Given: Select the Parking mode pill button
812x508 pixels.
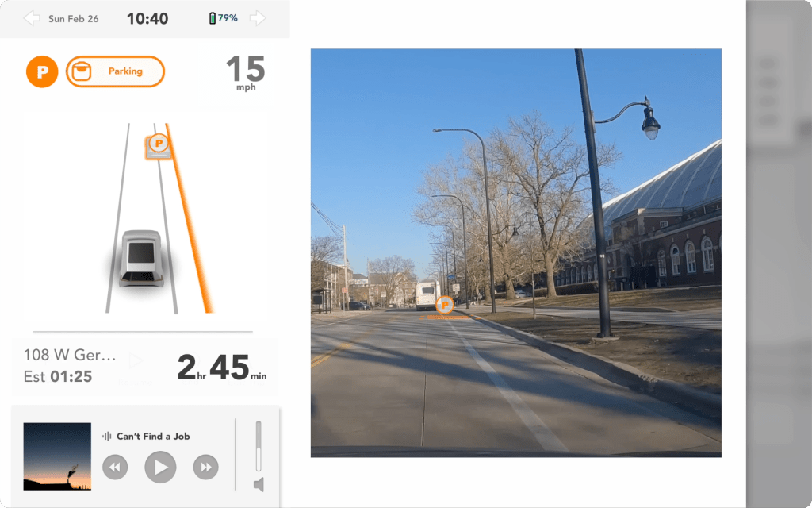Looking at the screenshot, I should click(115, 71).
